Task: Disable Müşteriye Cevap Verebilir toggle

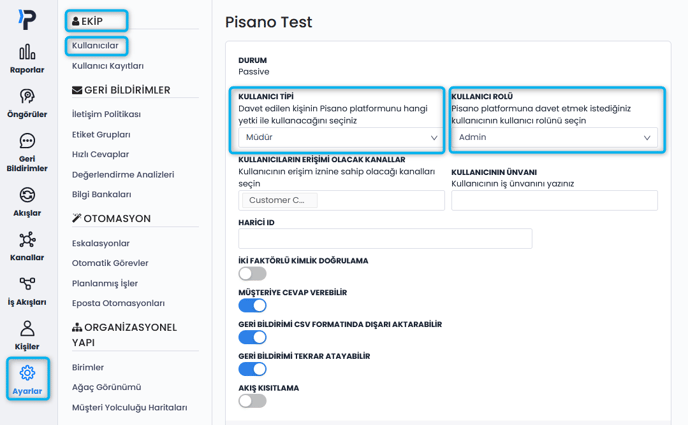Action: [252, 305]
